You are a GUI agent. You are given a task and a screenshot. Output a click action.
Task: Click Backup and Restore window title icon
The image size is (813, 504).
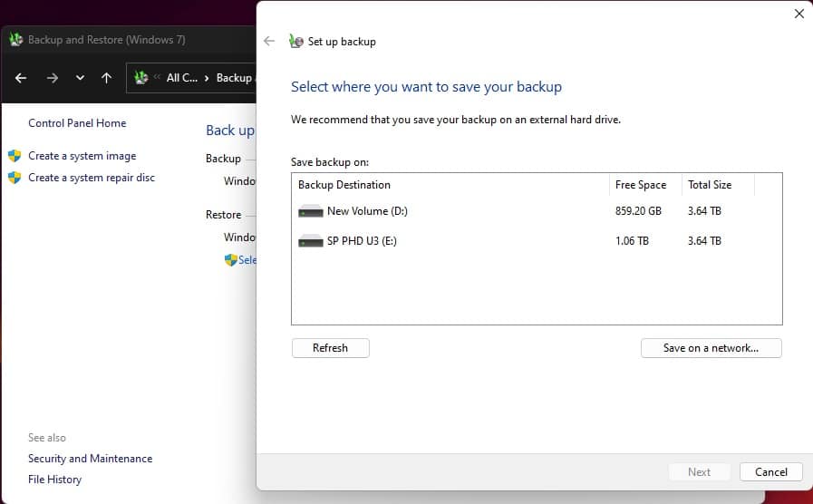tap(16, 39)
